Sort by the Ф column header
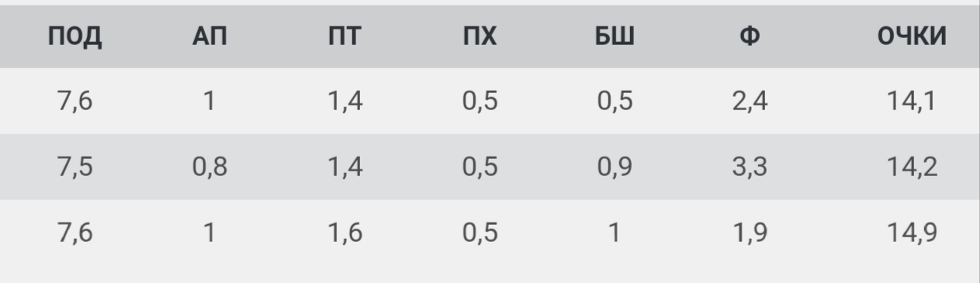The width and height of the screenshot is (980, 283). 750,36
